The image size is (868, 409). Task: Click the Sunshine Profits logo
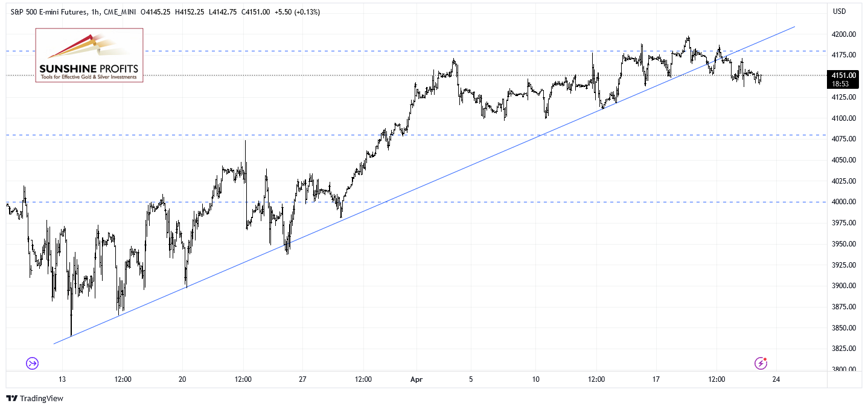pos(89,55)
